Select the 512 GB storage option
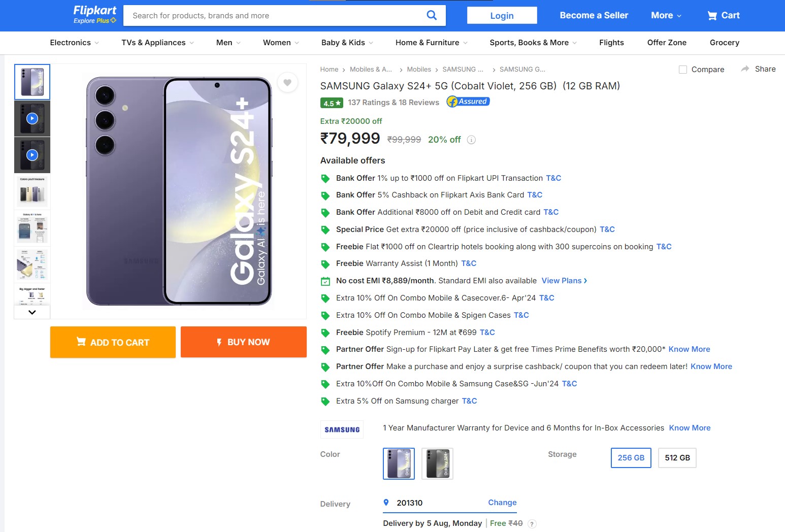This screenshot has height=532, width=785. (x=677, y=457)
